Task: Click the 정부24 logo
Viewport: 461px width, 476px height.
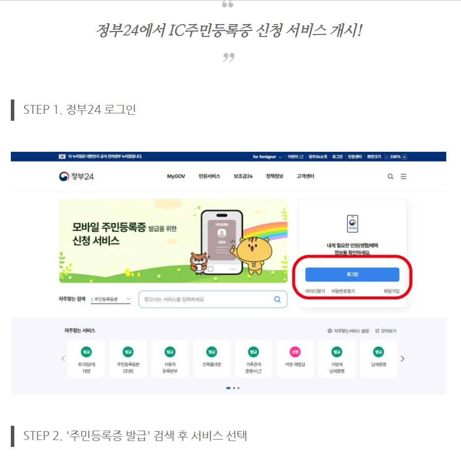Action: (x=76, y=176)
